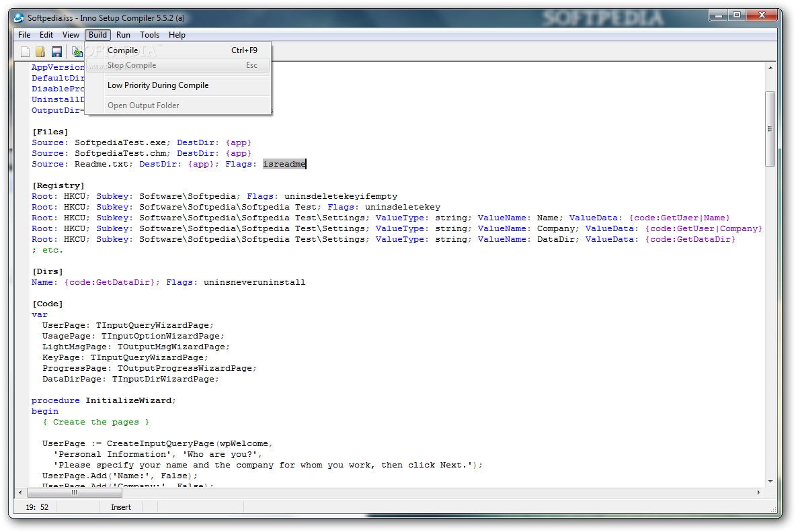The height and width of the screenshot is (532, 796).
Task: Click the [Files] section header
Action: pos(50,132)
